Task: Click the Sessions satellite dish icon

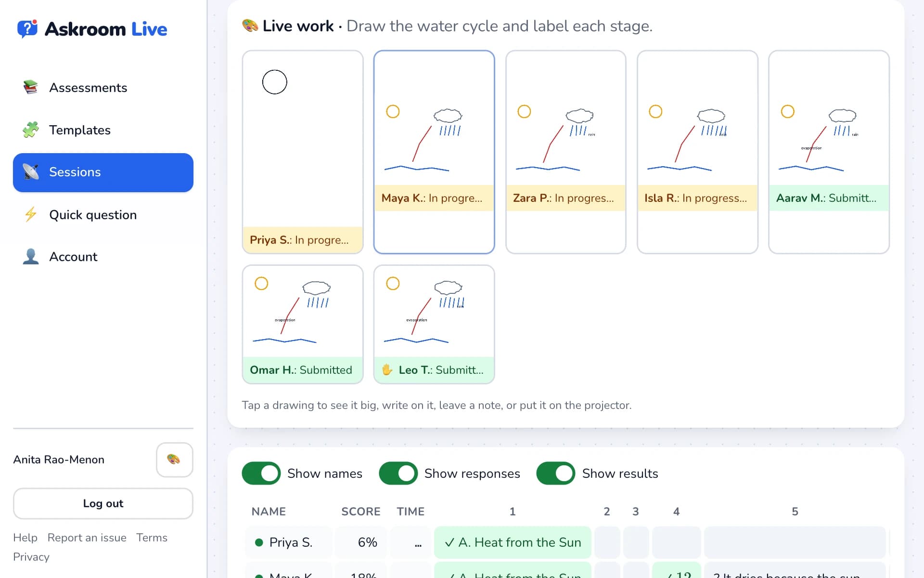Action: [31, 172]
